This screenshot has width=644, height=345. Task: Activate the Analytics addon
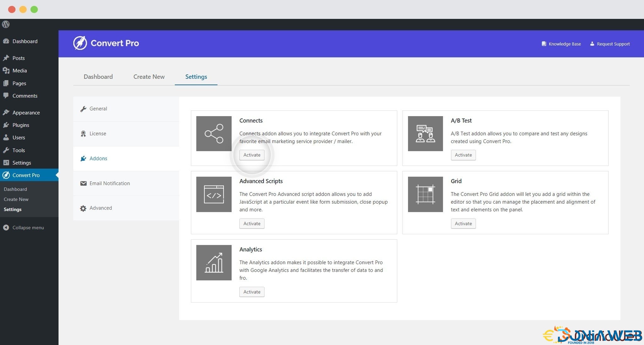252,292
